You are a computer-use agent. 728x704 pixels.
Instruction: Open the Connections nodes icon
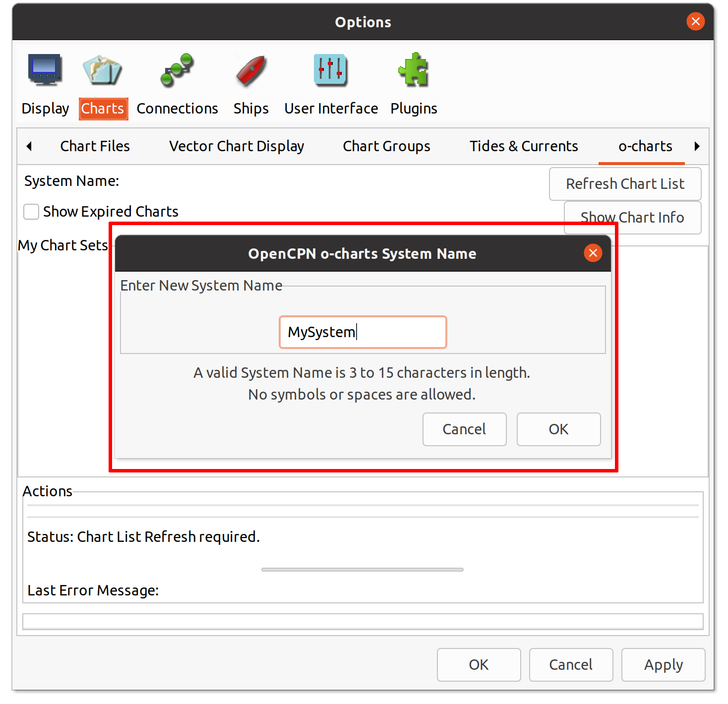[x=177, y=70]
